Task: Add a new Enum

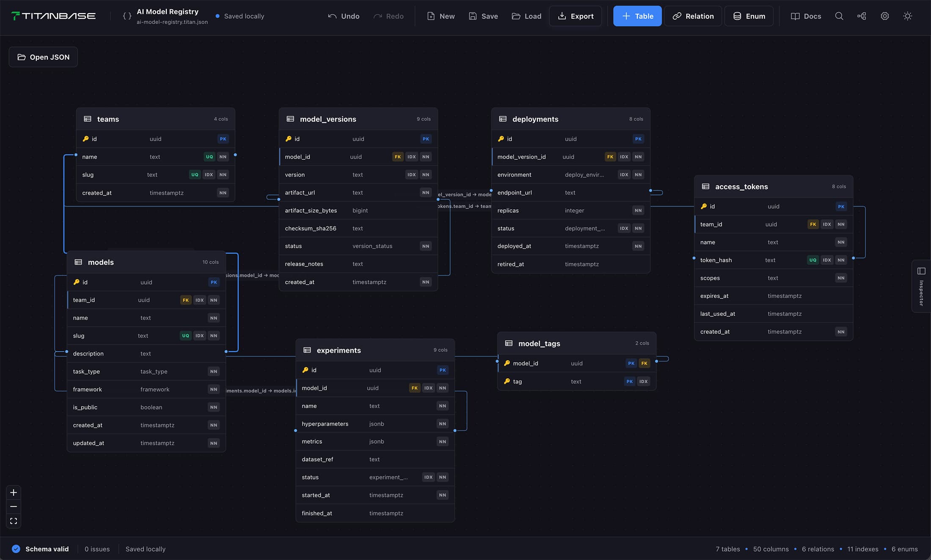Action: pyautogui.click(x=749, y=16)
